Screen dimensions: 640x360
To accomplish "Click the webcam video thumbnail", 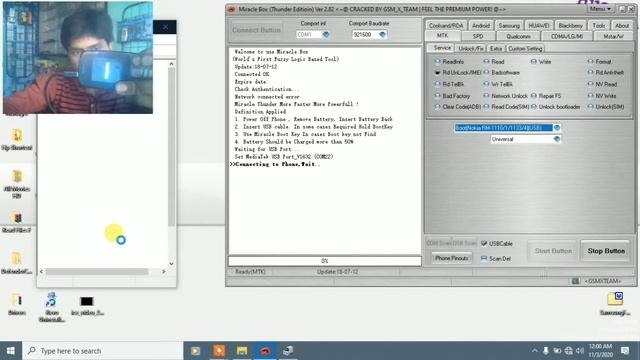I will pos(78,58).
